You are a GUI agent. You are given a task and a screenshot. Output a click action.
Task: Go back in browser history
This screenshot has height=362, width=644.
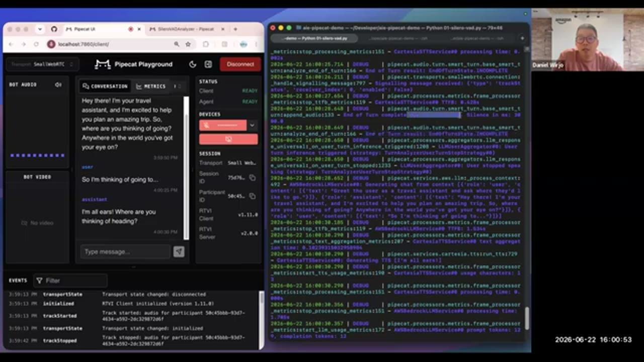tap(12, 44)
